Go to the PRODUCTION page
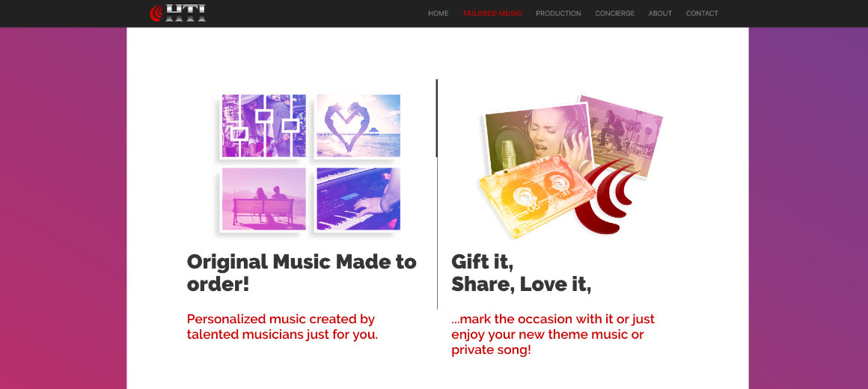Viewport: 868px width, 389px height. [x=558, y=13]
